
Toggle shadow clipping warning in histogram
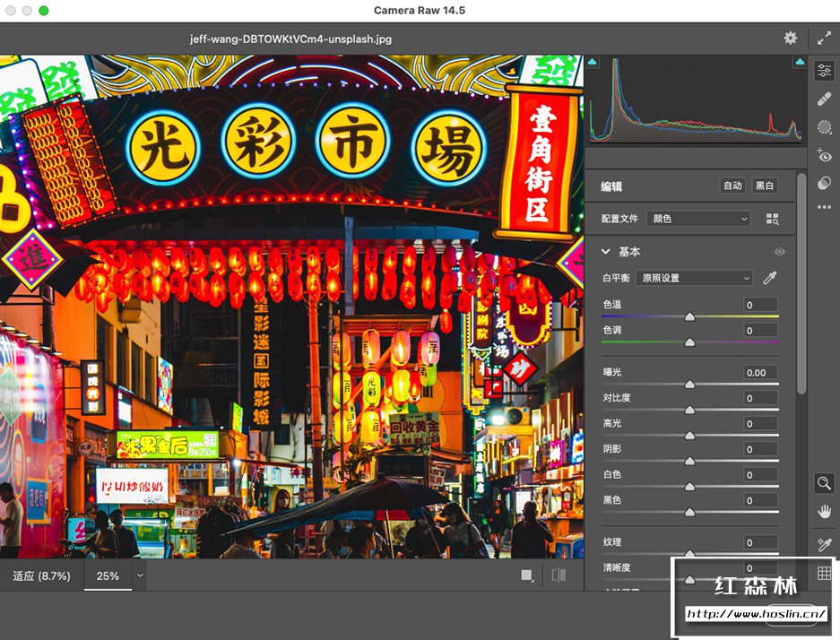point(592,62)
